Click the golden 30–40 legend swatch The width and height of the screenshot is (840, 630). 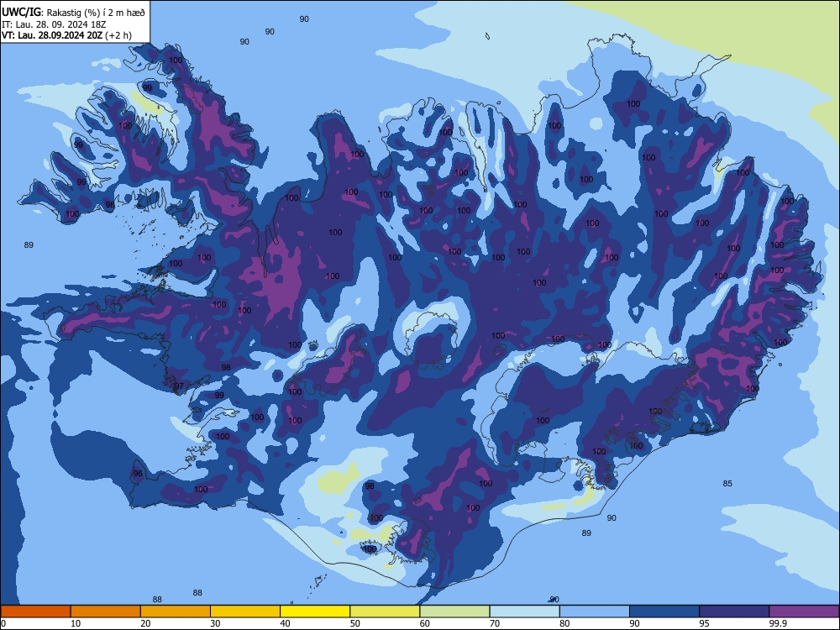click(x=245, y=612)
